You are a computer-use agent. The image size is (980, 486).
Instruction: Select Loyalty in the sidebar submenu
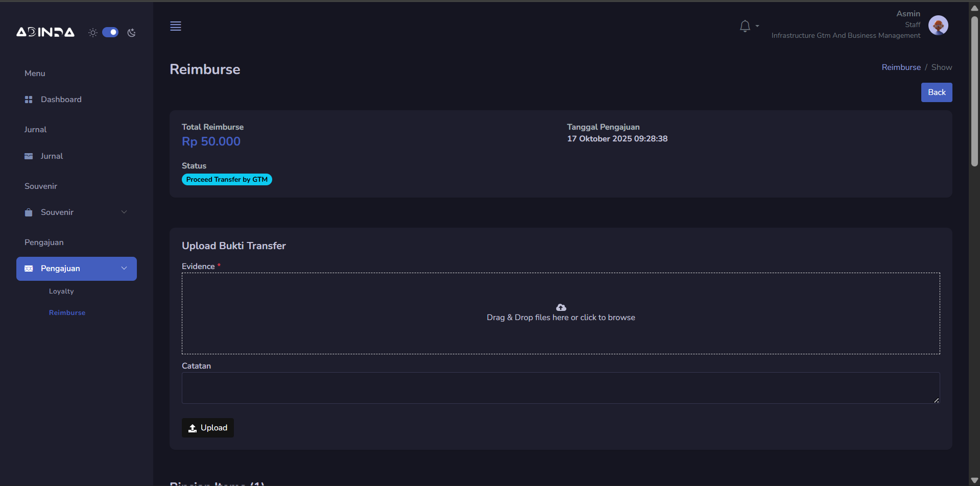pyautogui.click(x=61, y=291)
